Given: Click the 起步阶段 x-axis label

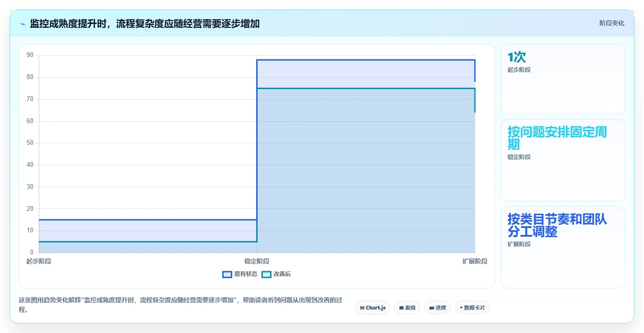Looking at the screenshot, I should click(39, 261).
